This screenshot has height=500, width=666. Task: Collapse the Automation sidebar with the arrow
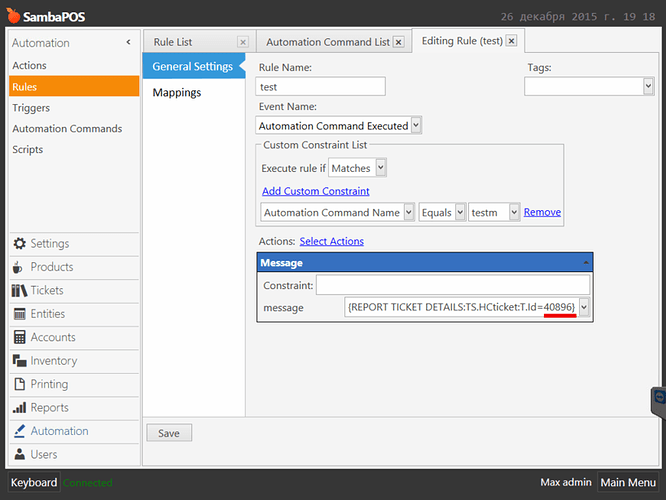(x=128, y=42)
